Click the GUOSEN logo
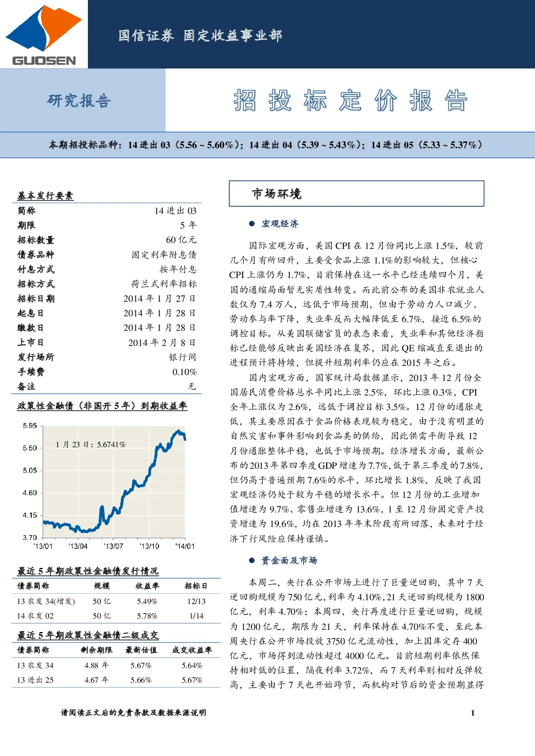 44,36
